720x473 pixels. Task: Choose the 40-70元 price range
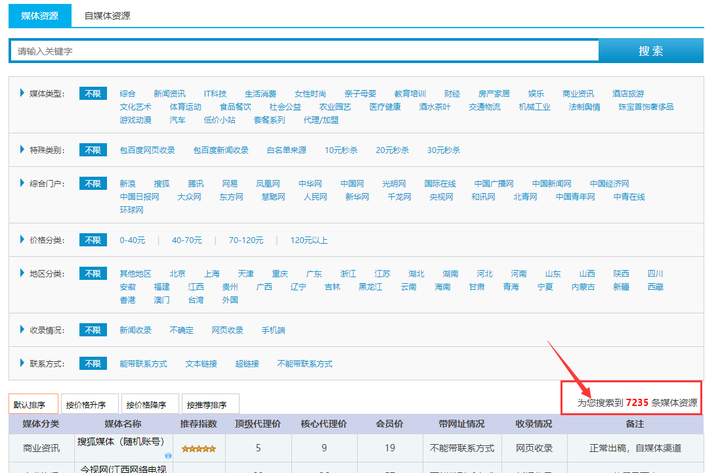(187, 240)
